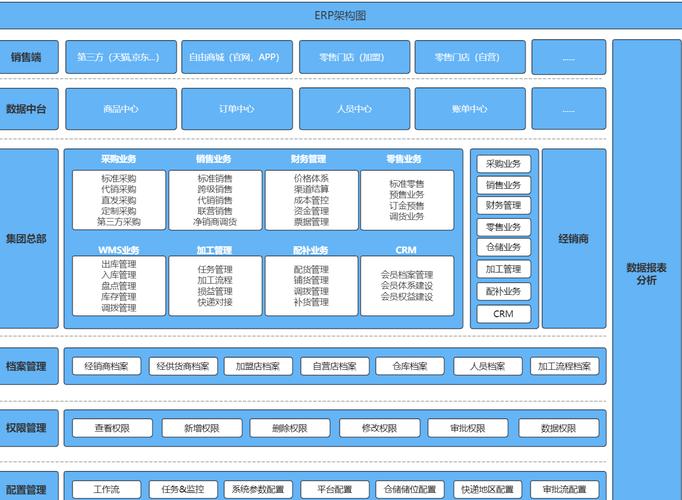682x500 pixels.
Task: Select the 加工管理 box beside 经销商
Action: pyautogui.click(x=504, y=269)
